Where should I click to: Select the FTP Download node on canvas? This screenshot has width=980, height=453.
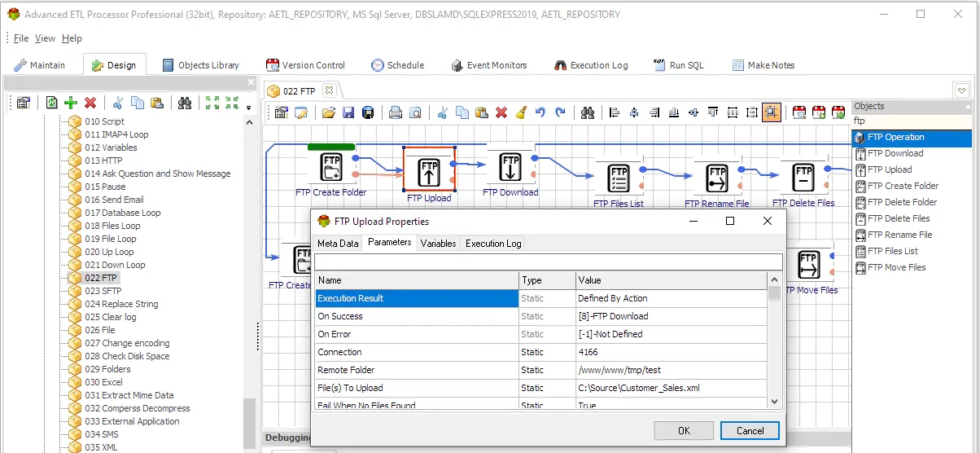coord(510,168)
